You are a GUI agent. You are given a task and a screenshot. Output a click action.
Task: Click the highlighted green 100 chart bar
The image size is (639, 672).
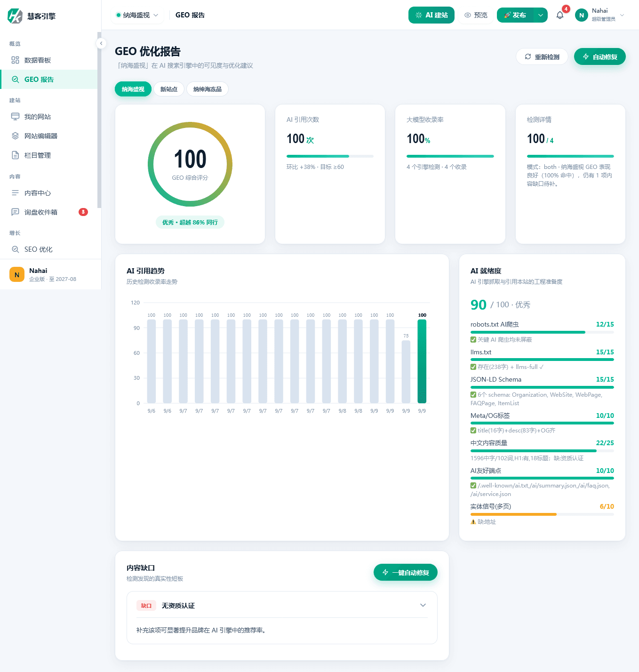(422, 361)
